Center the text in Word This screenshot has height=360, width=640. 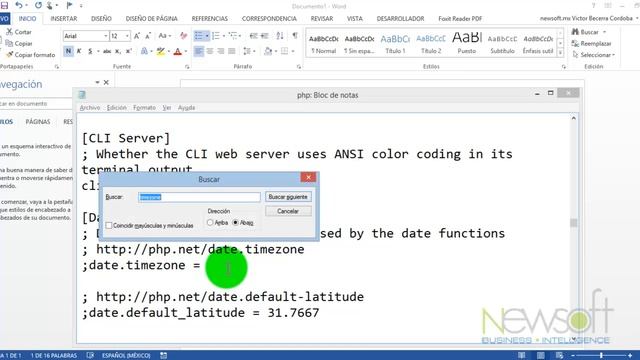(x=210, y=51)
